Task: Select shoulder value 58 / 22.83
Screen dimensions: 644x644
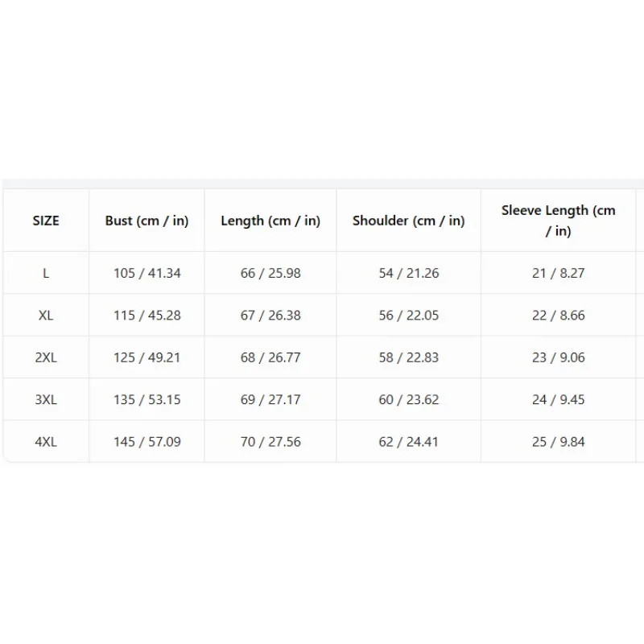Action: pyautogui.click(x=409, y=357)
